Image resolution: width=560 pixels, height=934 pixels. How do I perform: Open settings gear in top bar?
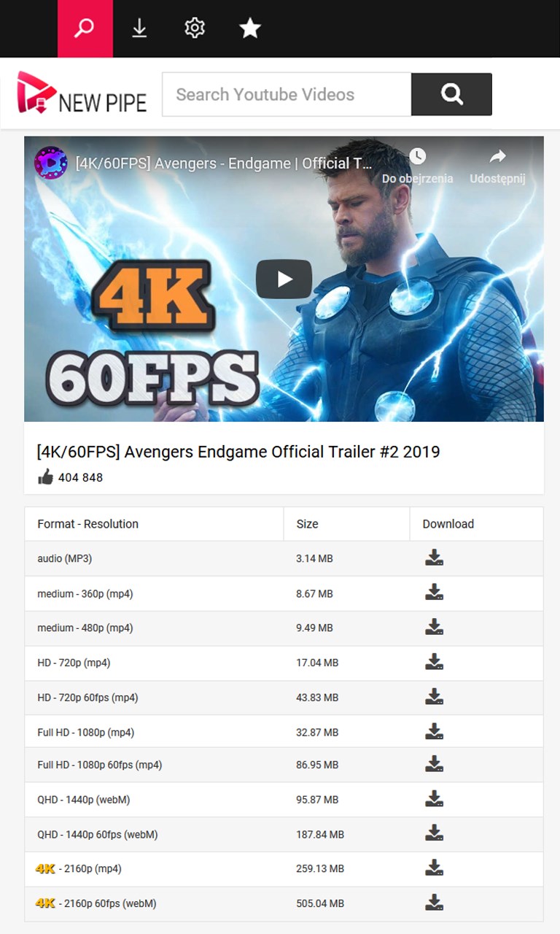point(194,28)
